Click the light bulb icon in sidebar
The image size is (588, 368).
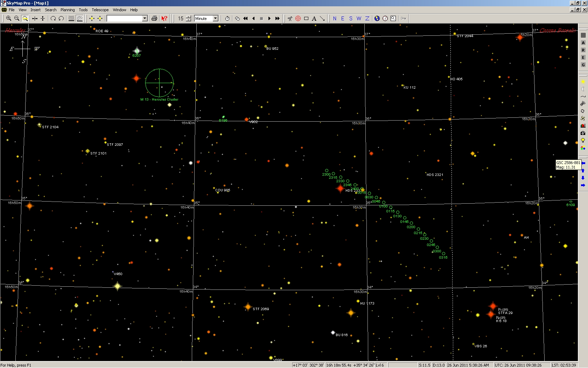(583, 141)
